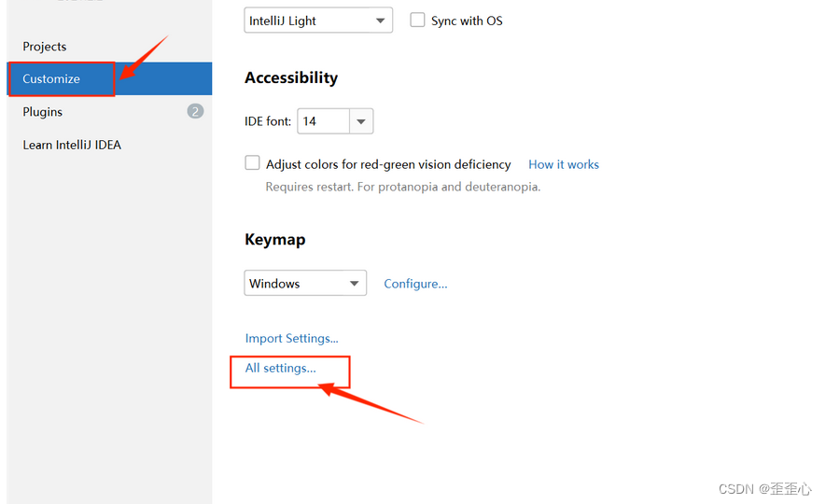Expand the IDE font size dropdown arrow

click(361, 121)
